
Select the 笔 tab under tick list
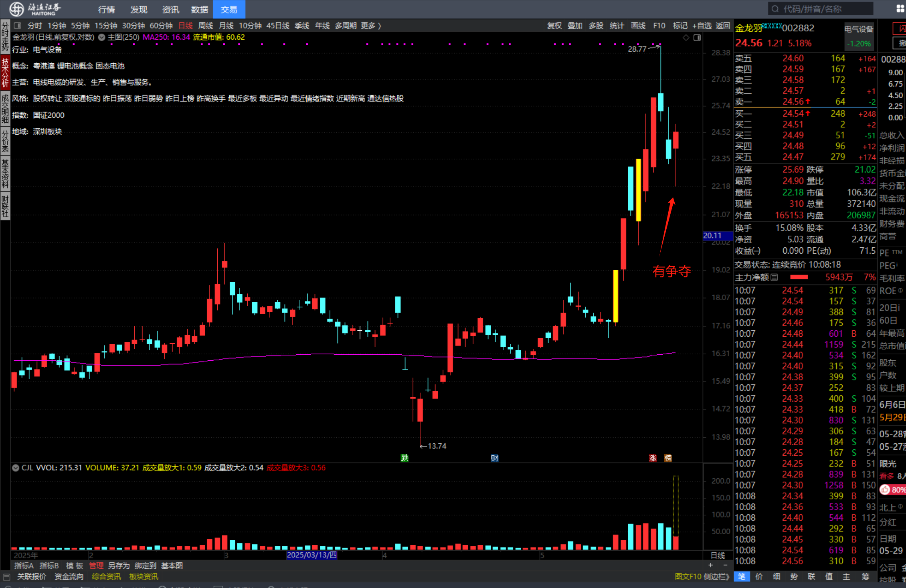742,576
